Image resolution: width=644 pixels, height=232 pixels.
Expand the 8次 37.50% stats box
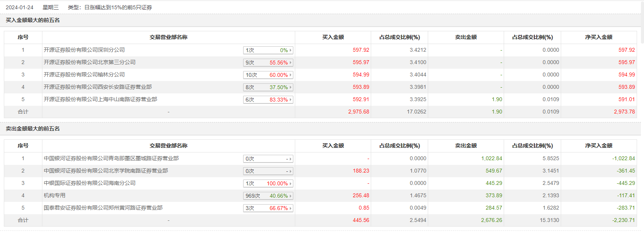[x=268, y=87]
